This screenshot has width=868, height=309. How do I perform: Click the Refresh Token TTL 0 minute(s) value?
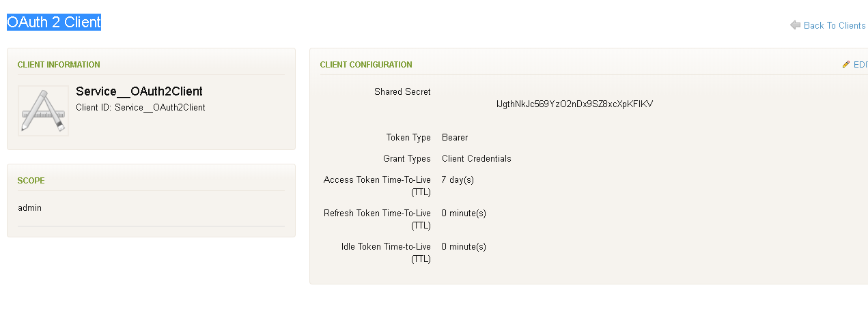tap(464, 214)
